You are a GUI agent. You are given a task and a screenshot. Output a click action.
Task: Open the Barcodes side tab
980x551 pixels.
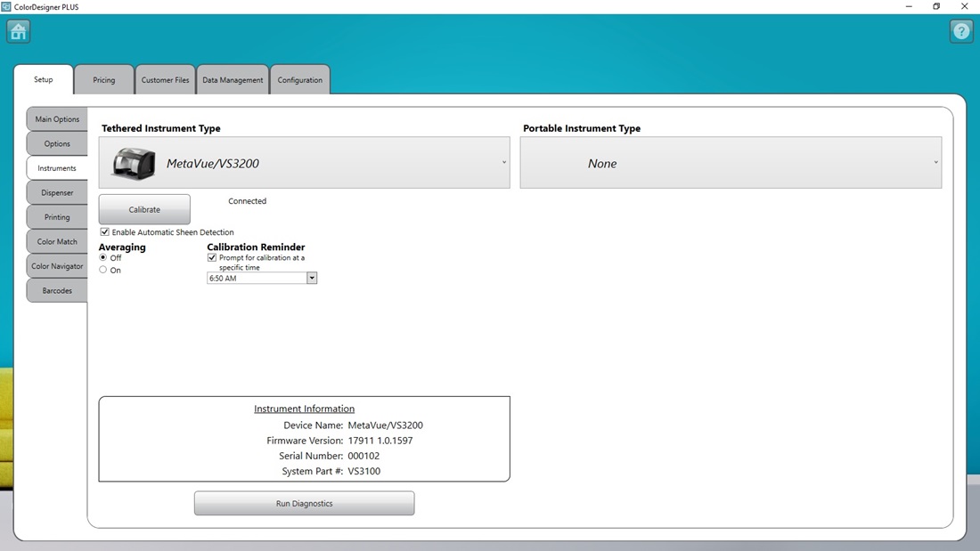click(57, 290)
